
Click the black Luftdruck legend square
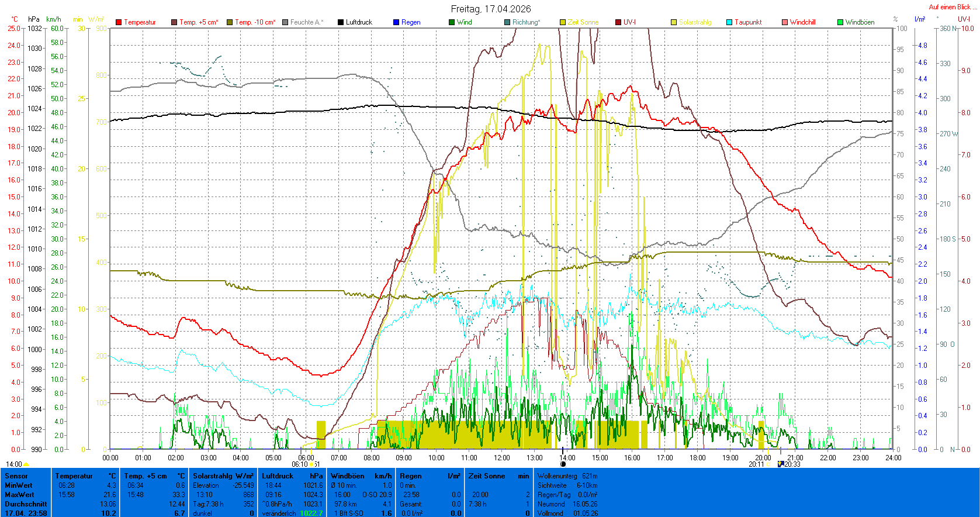pos(341,22)
